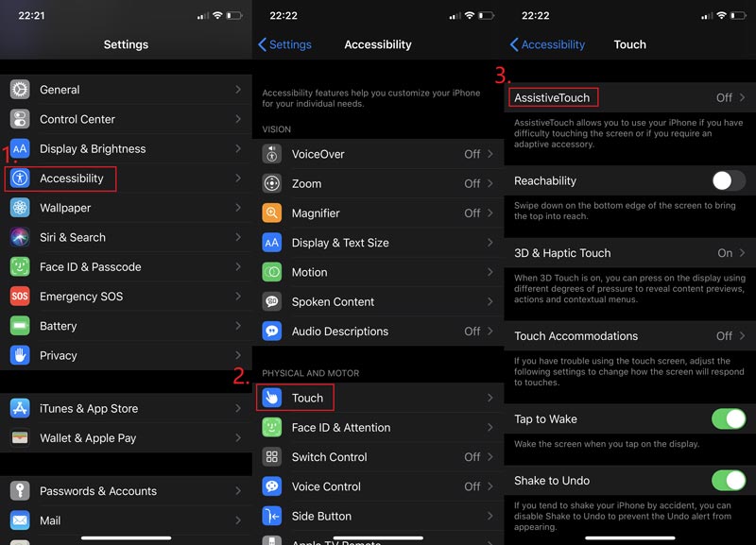
Task: Select the Face ID & Passcode row
Action: pyautogui.click(x=126, y=267)
